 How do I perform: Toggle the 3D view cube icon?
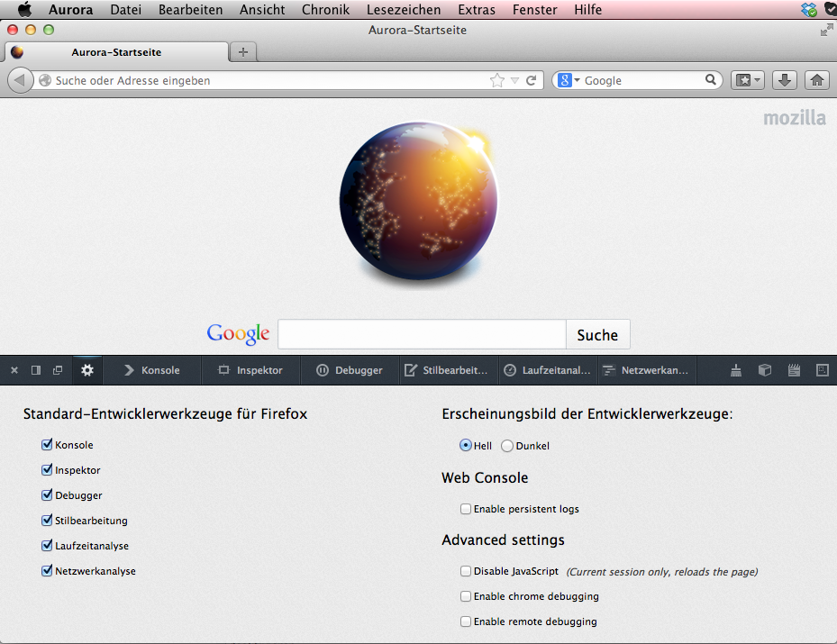click(765, 370)
